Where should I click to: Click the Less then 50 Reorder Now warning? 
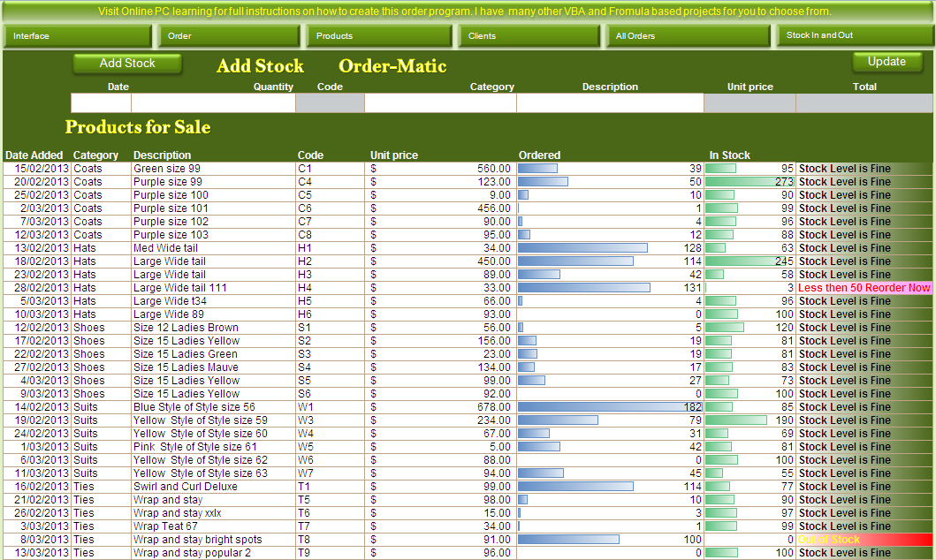(x=864, y=288)
